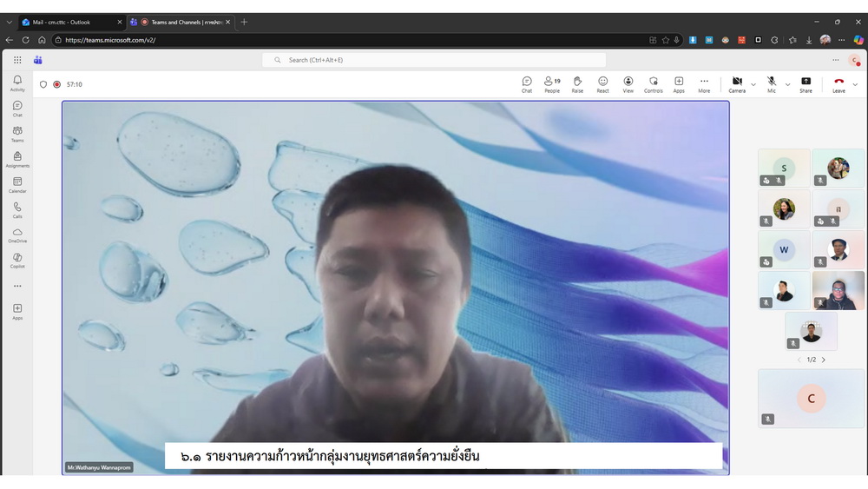Open the View layout options
This screenshot has width=868, height=489.
(628, 84)
